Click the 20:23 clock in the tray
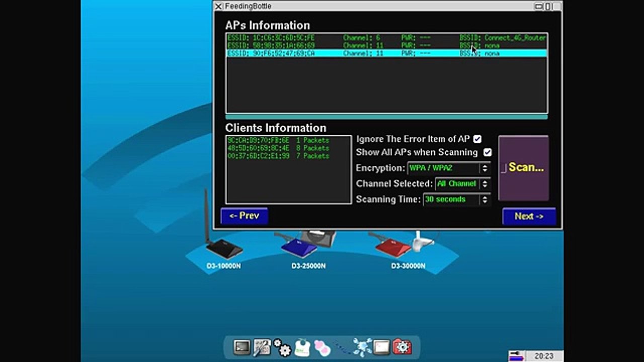Screen dimensions: 644x362 (544, 356)
